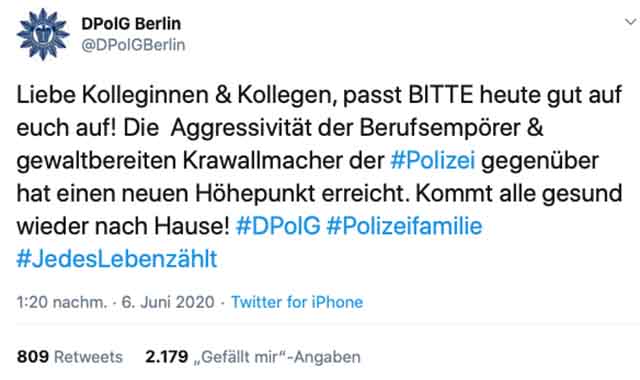Open the #JedesLebenzählt hashtag
Viewport: 640px width, 380px height.
[x=117, y=259]
